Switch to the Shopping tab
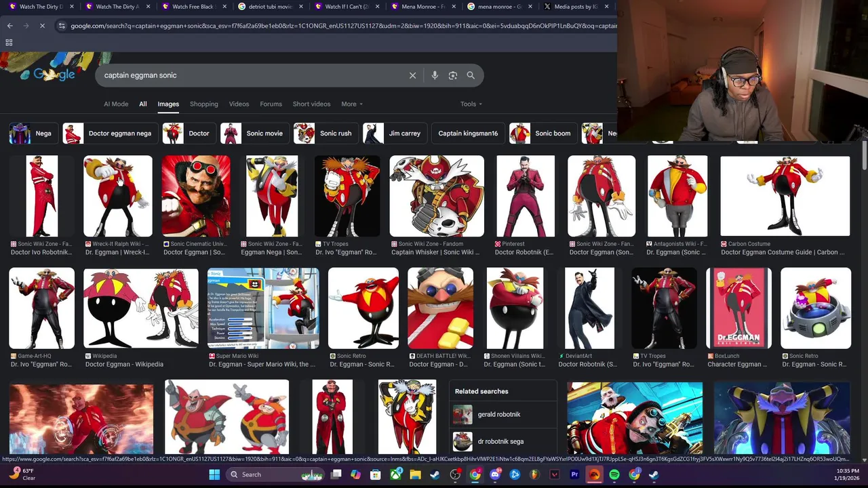Image resolution: width=868 pixels, height=488 pixels. (x=204, y=104)
